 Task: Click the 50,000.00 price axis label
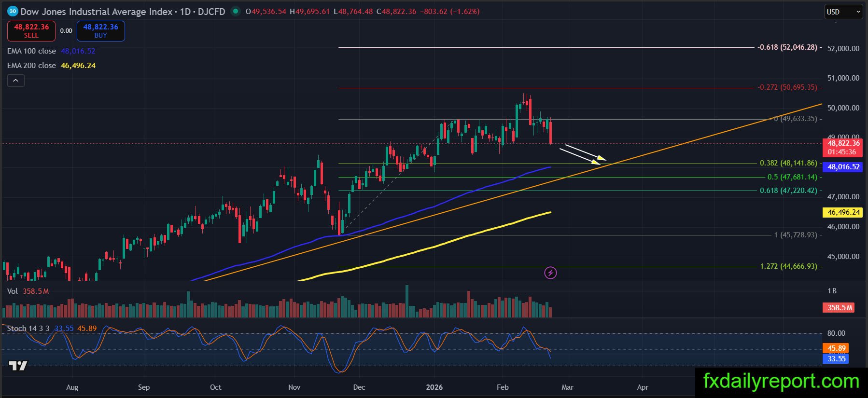(x=843, y=108)
